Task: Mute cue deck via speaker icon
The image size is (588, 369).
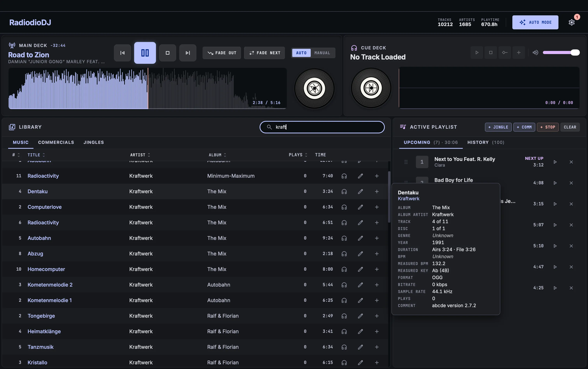Action: click(535, 52)
